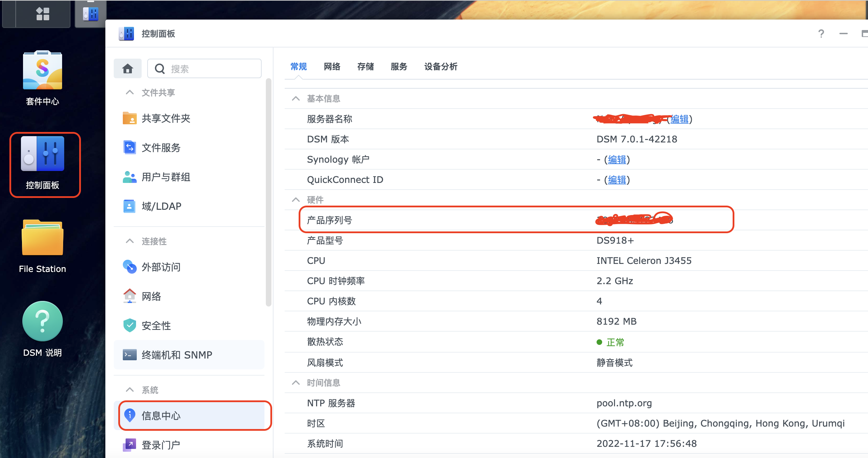Click the Terminal & SNMP icon
Viewport: 868px width, 458px height.
tap(129, 355)
